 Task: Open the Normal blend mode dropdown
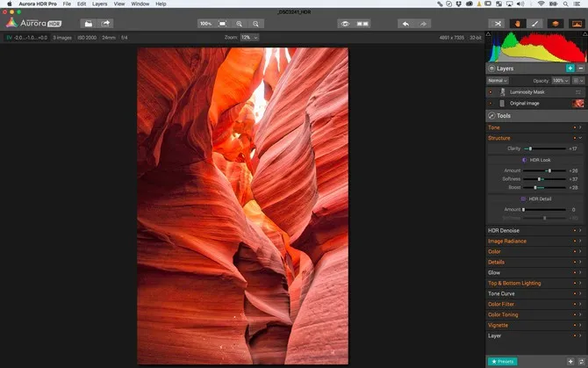[x=497, y=80]
